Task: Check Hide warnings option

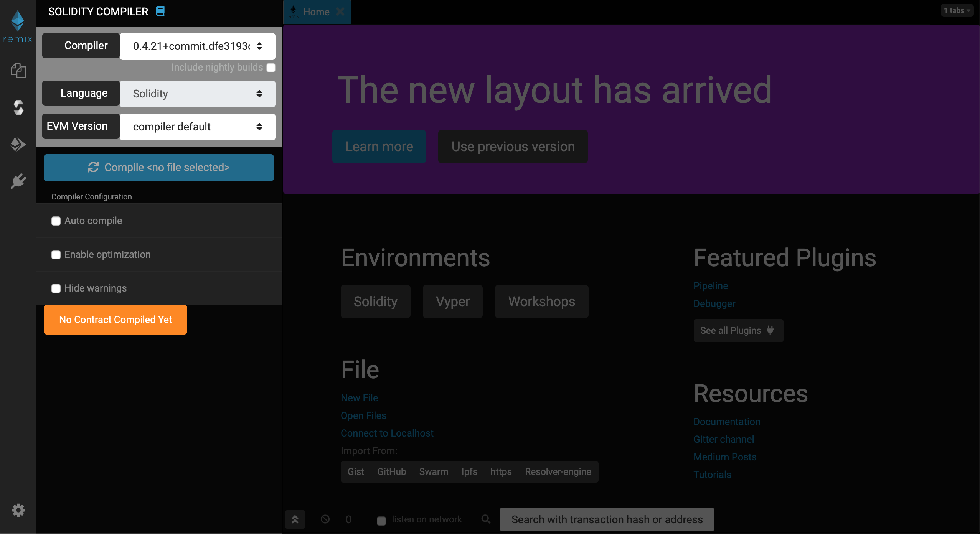Action: pos(56,288)
